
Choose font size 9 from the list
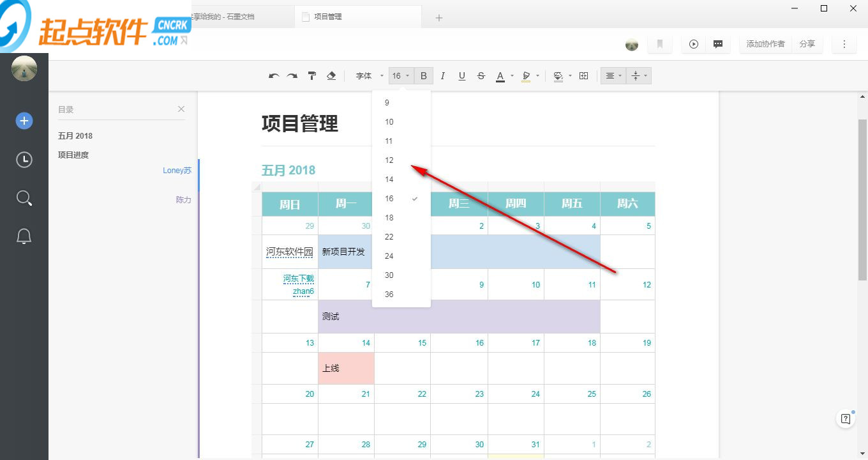point(401,103)
